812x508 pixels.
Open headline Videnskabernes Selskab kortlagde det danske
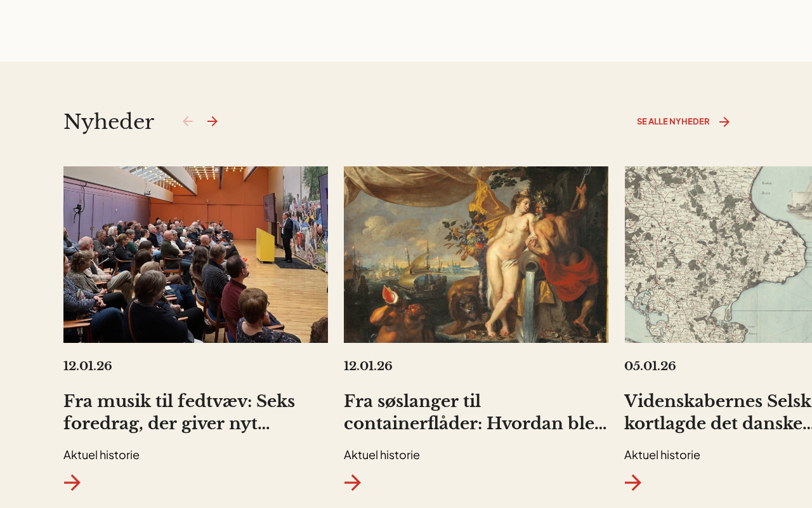coord(718,412)
